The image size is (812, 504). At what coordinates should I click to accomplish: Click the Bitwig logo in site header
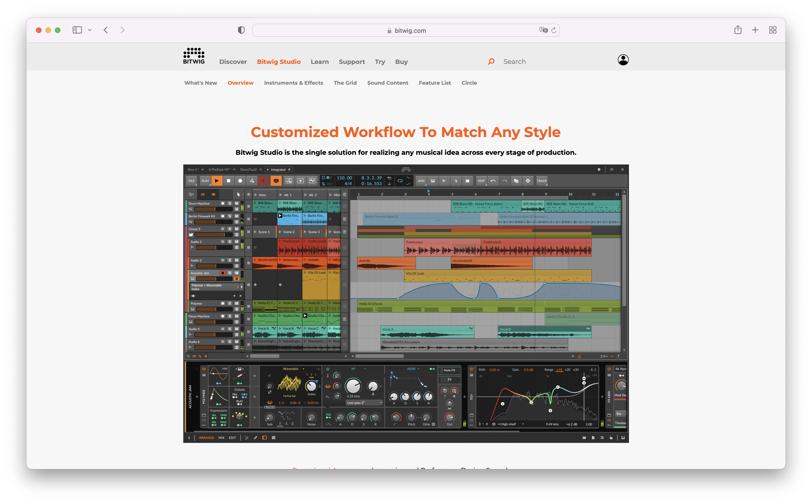point(194,56)
